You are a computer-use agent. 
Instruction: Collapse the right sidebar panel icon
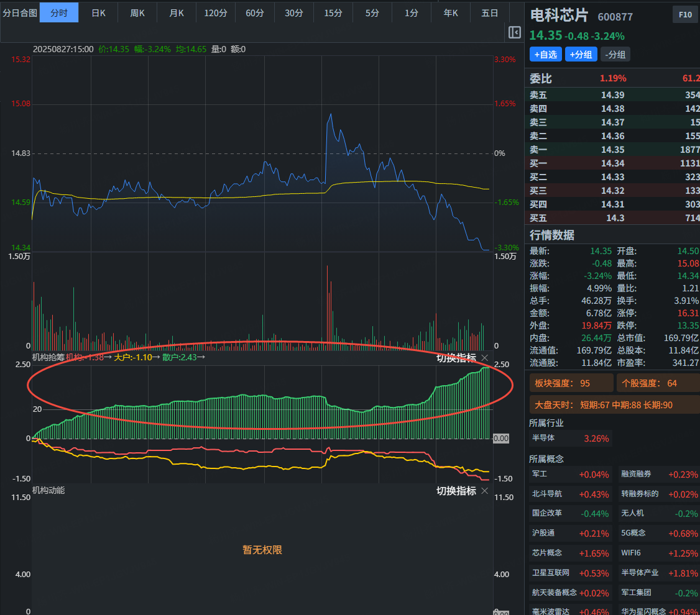coord(514,32)
